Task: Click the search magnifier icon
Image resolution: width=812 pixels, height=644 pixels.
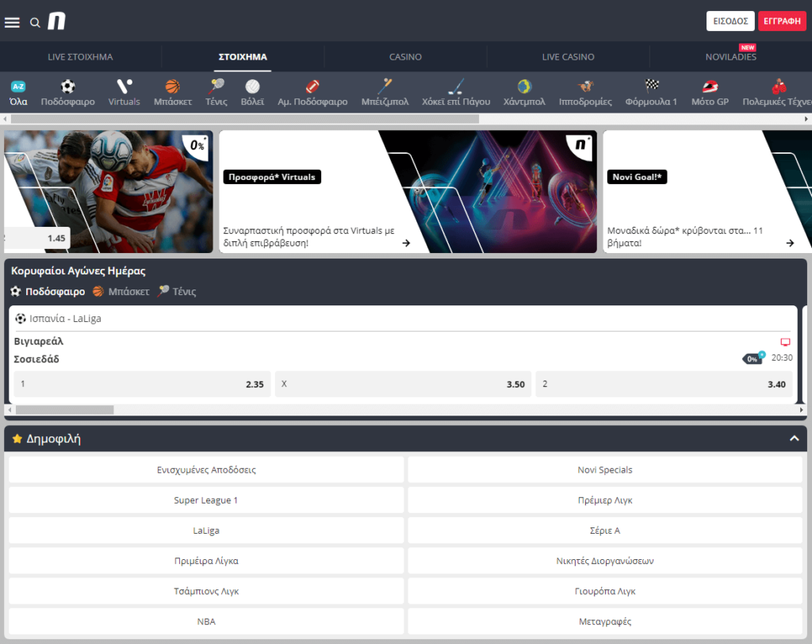Action: click(x=35, y=22)
